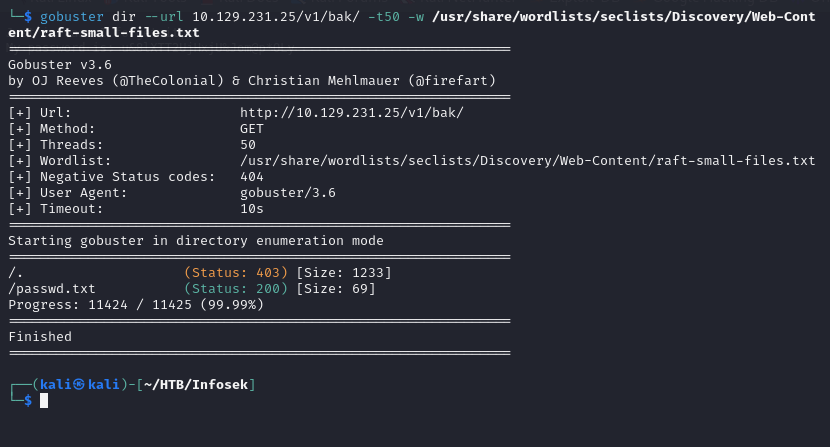The width and height of the screenshot is (830, 447).
Task: Click the Size: 69 text
Action: click(x=336, y=289)
